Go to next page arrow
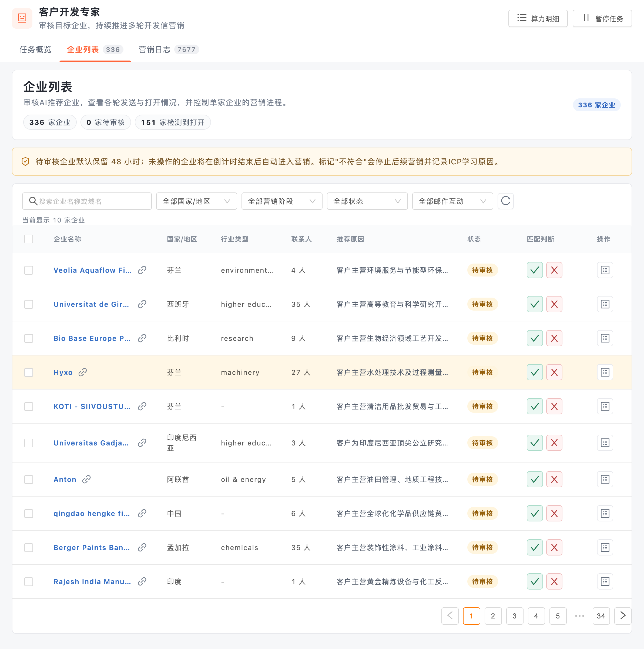This screenshot has width=644, height=649. tap(622, 616)
